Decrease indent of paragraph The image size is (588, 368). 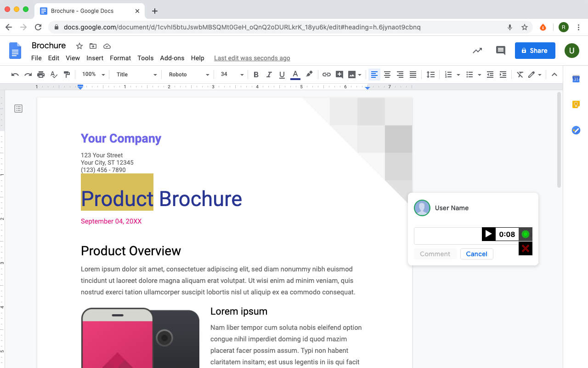pos(490,75)
